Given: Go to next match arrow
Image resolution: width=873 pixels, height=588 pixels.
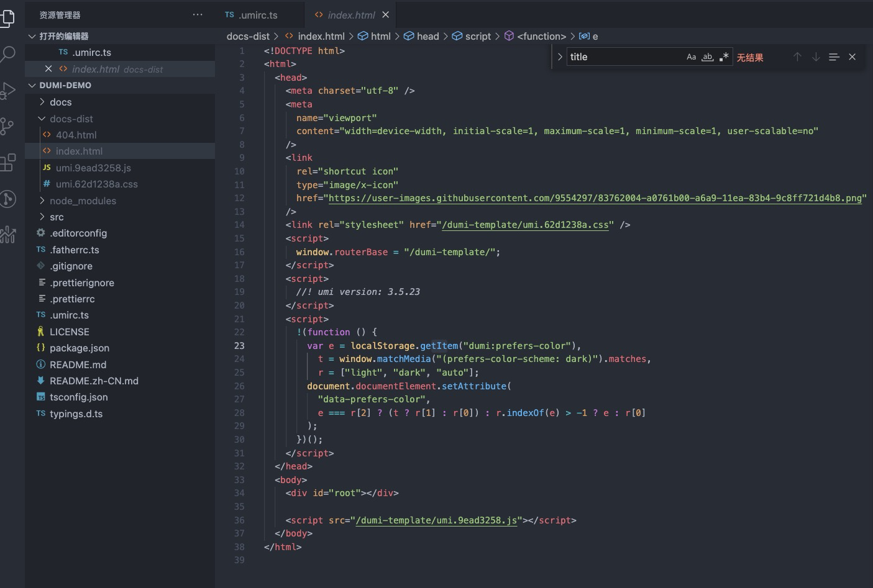Looking at the screenshot, I should [816, 57].
